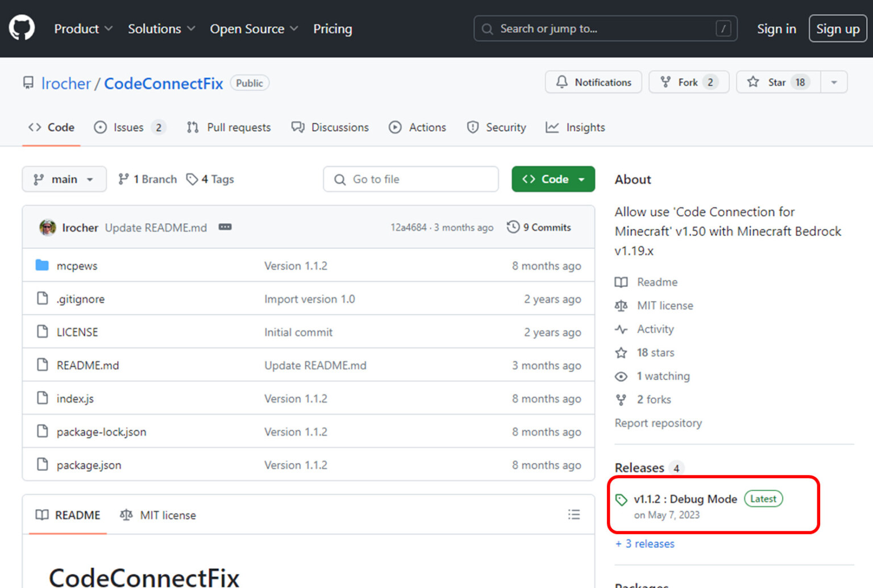Click the slash shortcut key icon in search
Screen dimensions: 873x588
point(724,28)
